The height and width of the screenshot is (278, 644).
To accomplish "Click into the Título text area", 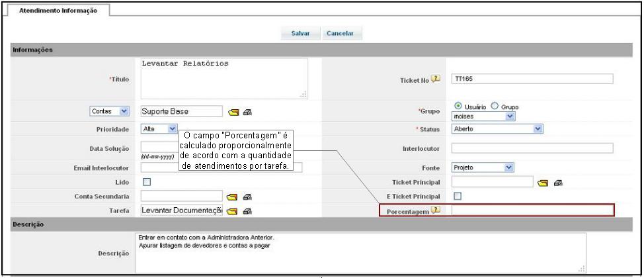I will click(x=224, y=79).
